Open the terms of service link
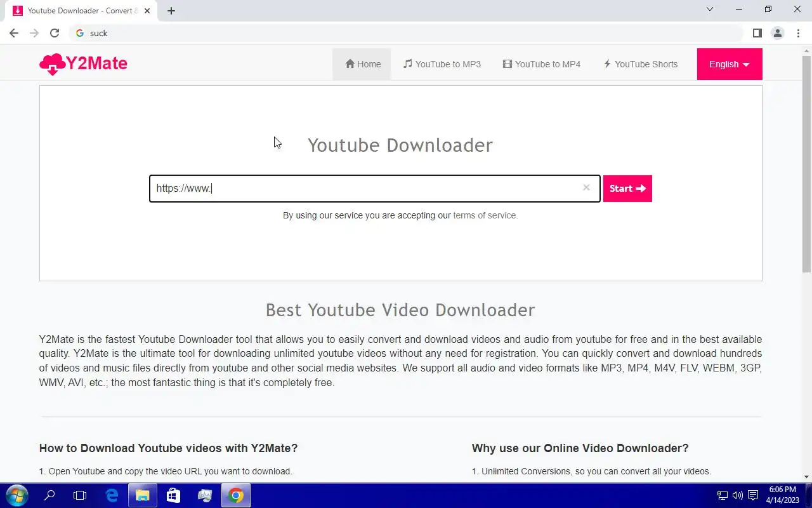The width and height of the screenshot is (812, 508). 485,215
